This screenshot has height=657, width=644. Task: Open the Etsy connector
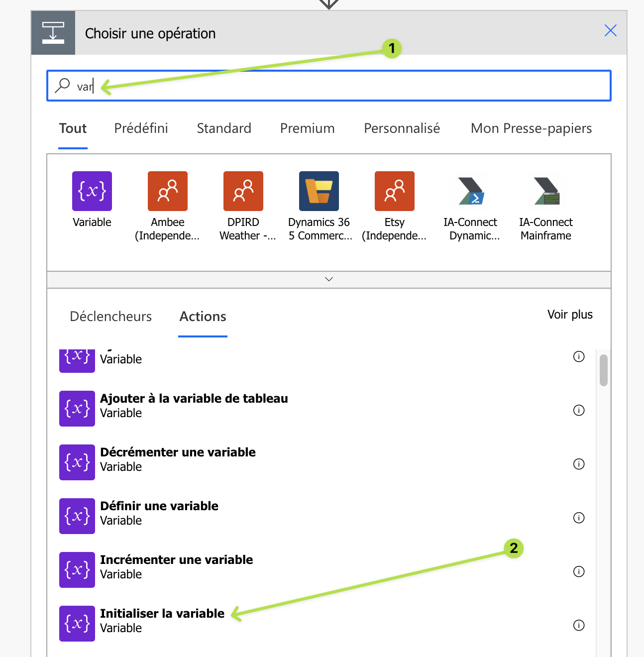pyautogui.click(x=395, y=191)
